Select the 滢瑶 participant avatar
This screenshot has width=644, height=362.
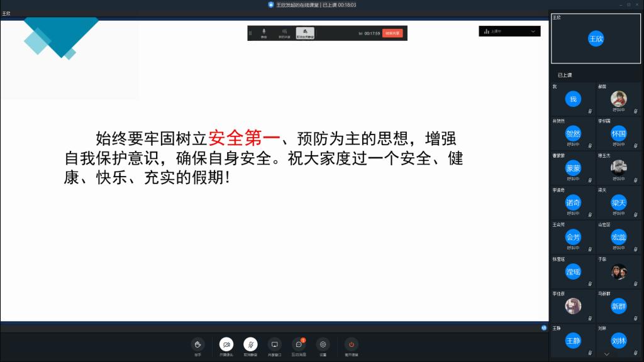point(573,271)
